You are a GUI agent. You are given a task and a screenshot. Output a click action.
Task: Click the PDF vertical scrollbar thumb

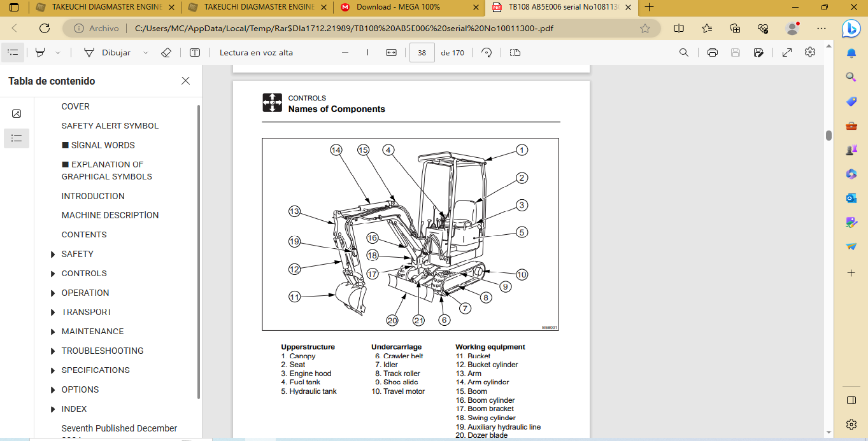[829, 136]
